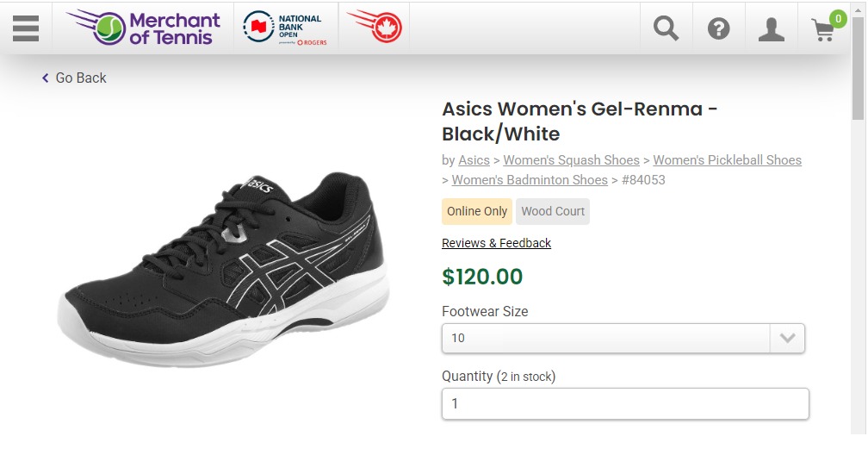View the shopping cart
The image size is (868, 455).
point(824,29)
